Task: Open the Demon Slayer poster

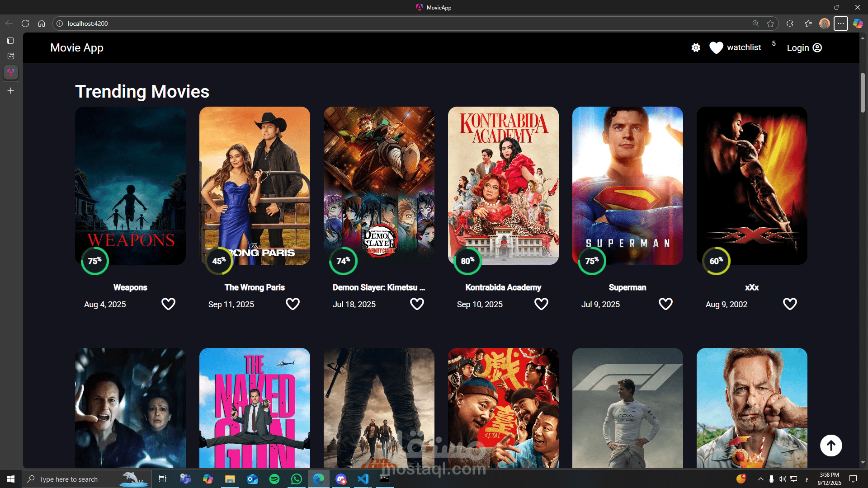Action: [379, 185]
